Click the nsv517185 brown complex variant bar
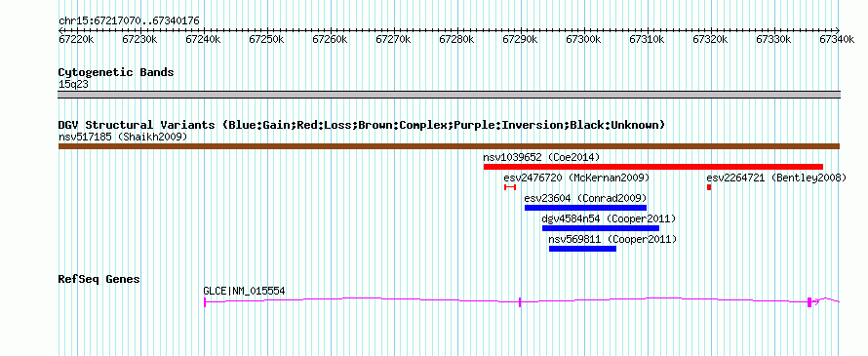 click(449, 146)
